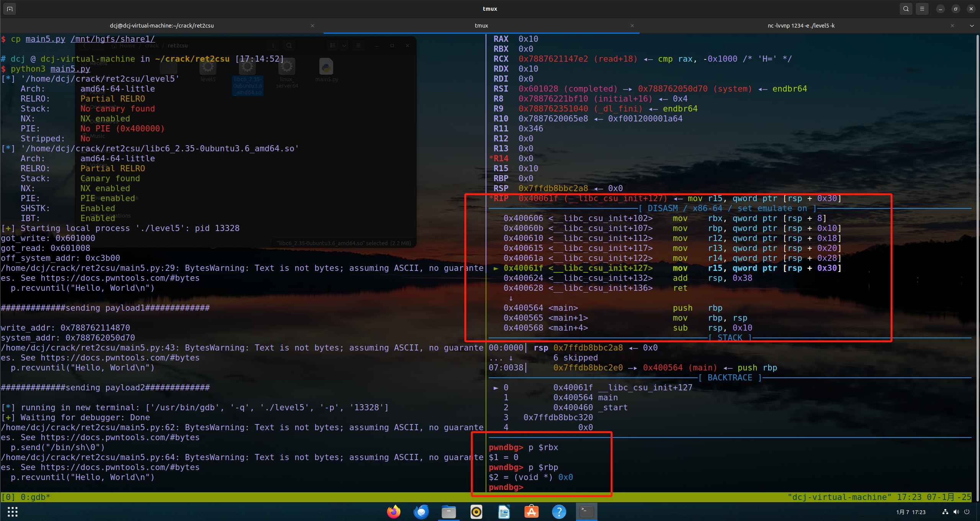The image size is (980, 521).
Task: Click the 'Waiting for debugger: Done' line
Action: click(75, 418)
